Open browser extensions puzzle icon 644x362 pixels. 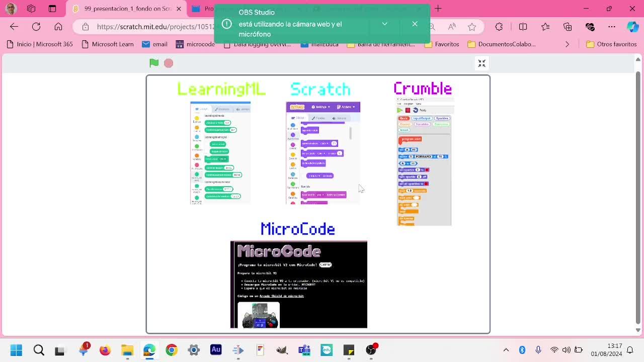(x=499, y=27)
